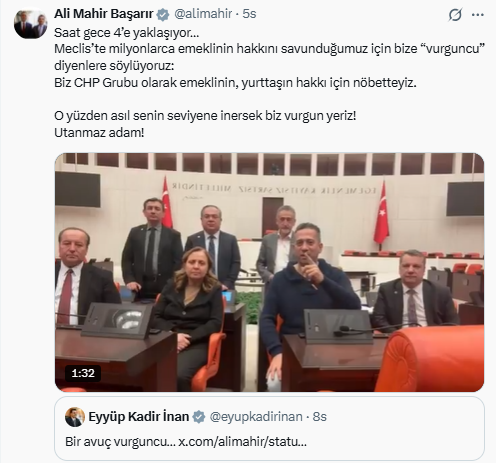The height and width of the screenshot is (463, 496).
Task: Click the 'O yüzden asıl senin seviyene' sentence
Action: [205, 116]
